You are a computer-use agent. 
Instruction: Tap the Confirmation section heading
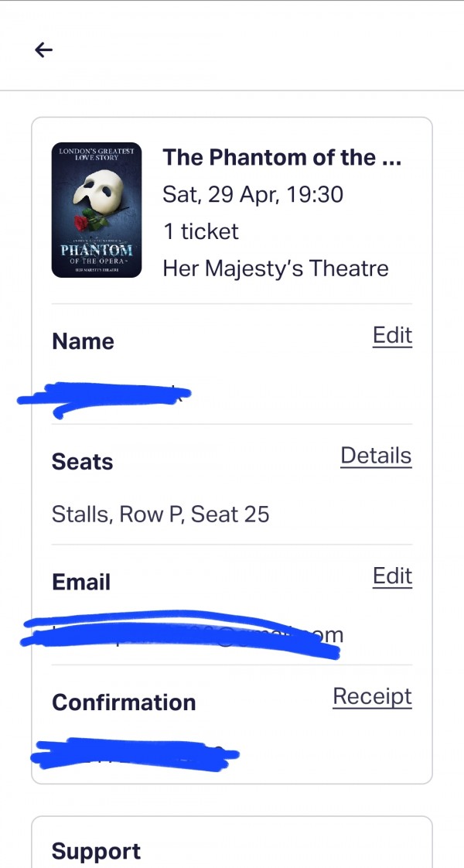(124, 702)
